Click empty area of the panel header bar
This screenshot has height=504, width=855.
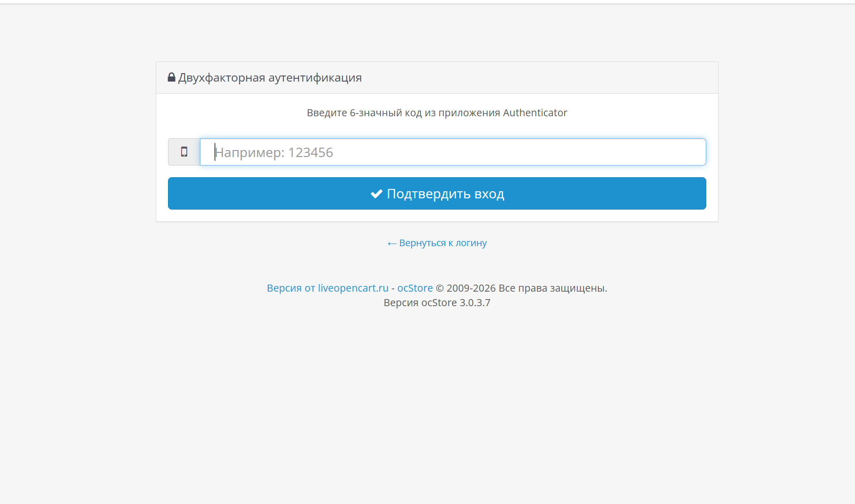pos(540,77)
